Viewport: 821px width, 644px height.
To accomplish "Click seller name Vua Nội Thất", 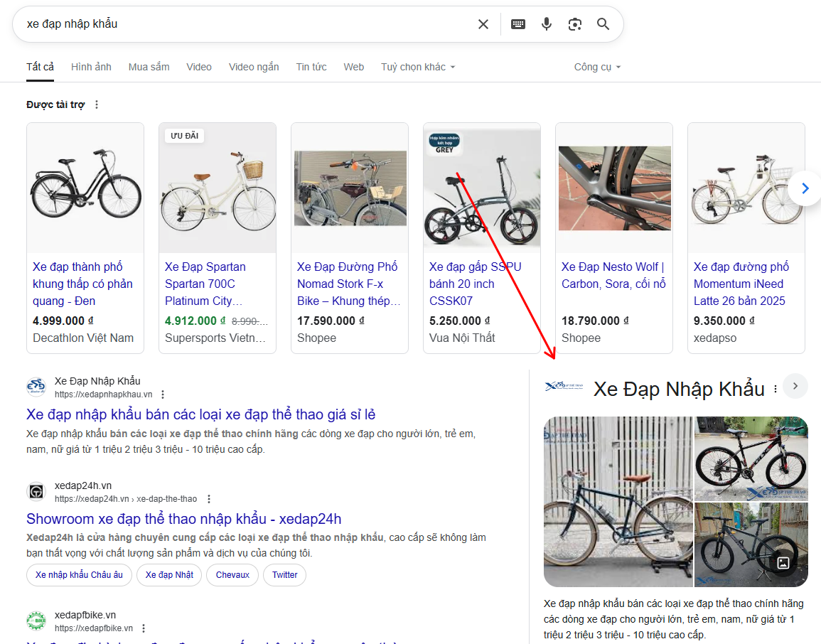I will [x=462, y=338].
